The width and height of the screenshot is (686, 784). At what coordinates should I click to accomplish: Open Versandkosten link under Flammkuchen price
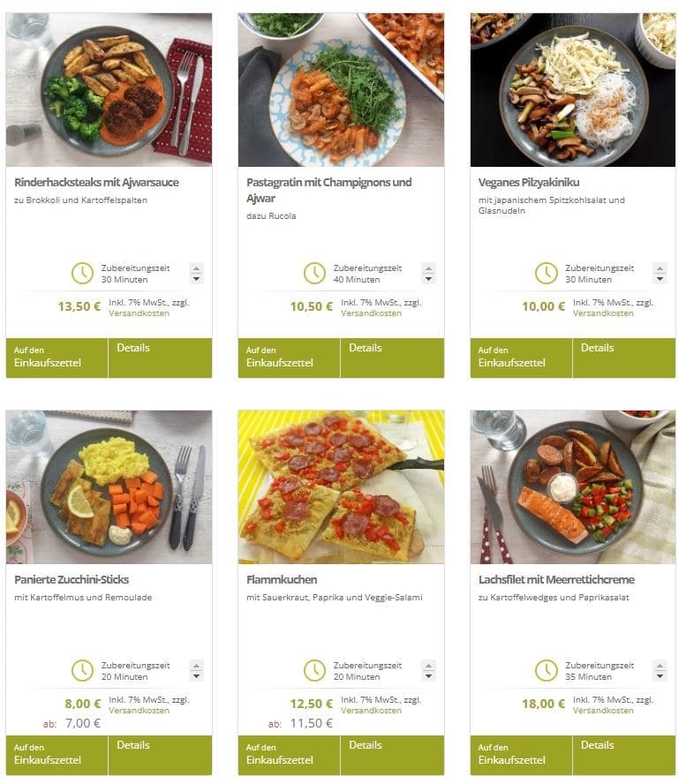(x=371, y=710)
